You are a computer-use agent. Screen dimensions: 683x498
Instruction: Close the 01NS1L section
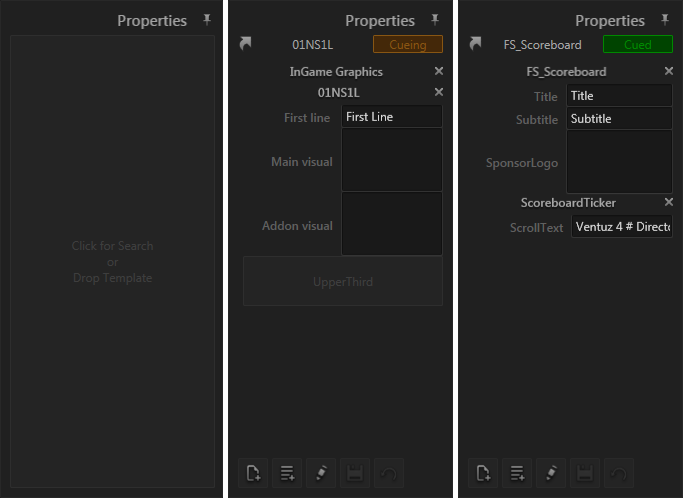(438, 92)
